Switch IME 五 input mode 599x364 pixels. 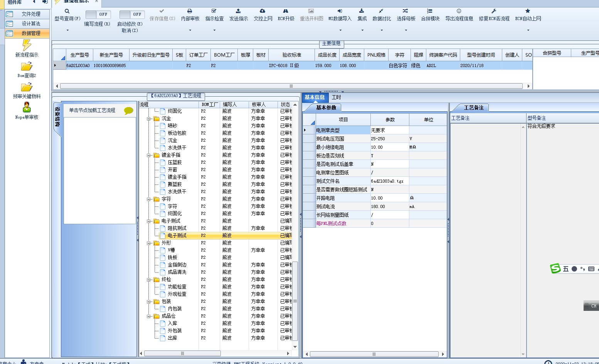coord(566,269)
